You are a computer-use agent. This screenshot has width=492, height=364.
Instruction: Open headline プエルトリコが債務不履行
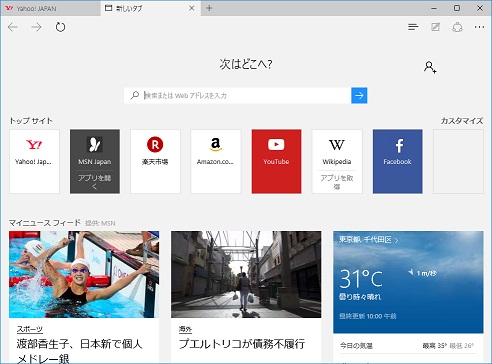[242, 344]
